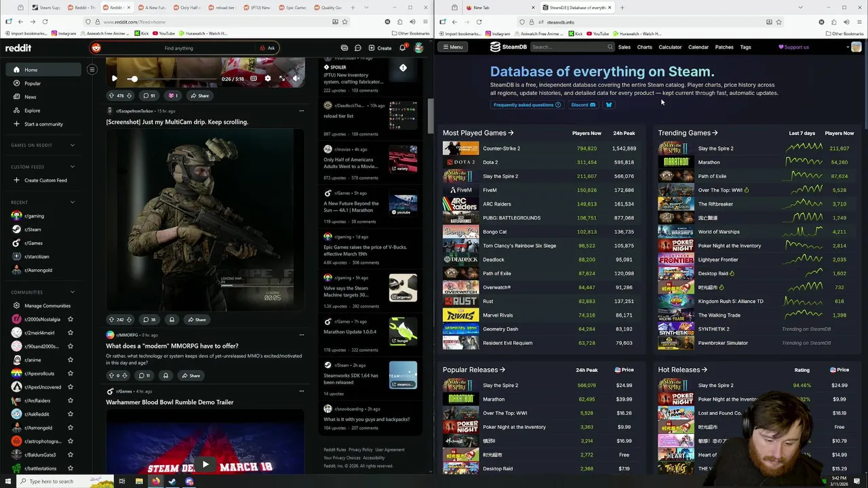Bookmark SteamDB page with star icon
Image resolution: width=868 pixels, height=488 pixels.
(778, 22)
